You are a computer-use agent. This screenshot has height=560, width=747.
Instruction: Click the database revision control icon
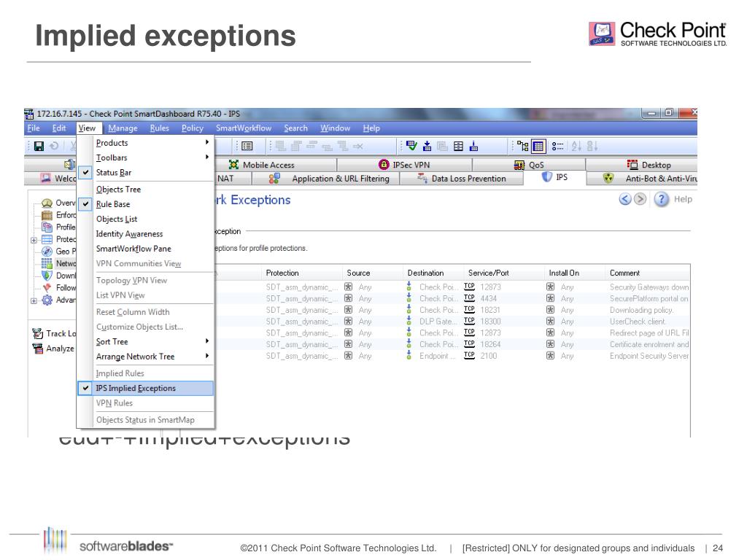click(x=458, y=146)
